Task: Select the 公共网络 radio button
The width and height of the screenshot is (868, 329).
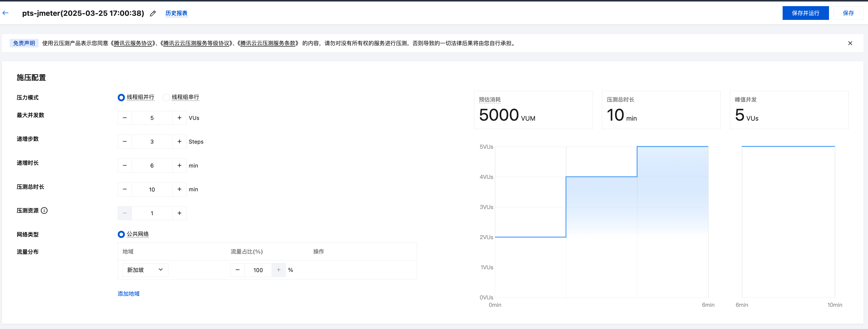Action: click(121, 234)
